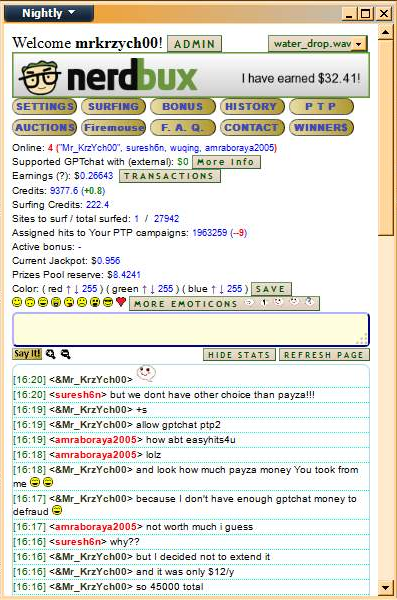Screen dimensions: 397x600
Task: Click the vertical scrollbar thumb
Action: [386, 138]
